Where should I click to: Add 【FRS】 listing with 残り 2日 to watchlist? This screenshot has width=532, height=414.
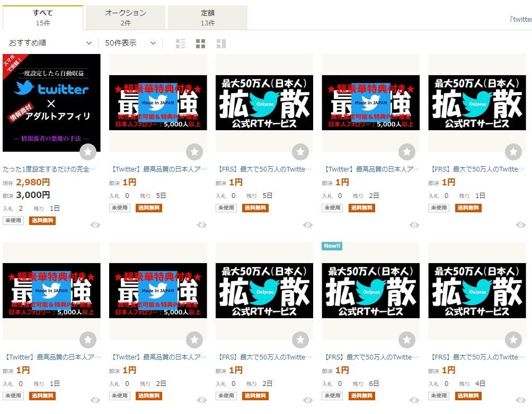point(300,339)
